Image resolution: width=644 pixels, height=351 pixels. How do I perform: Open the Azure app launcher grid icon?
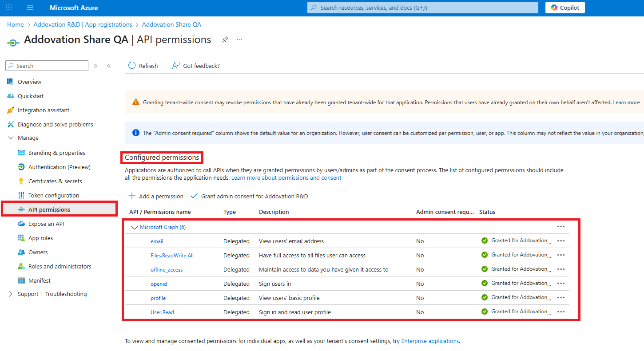click(9, 8)
